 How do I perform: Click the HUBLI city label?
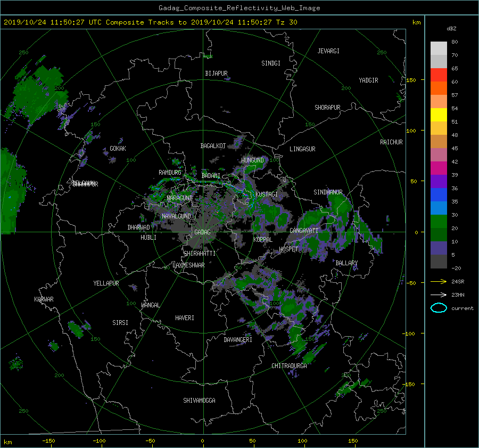point(148,237)
